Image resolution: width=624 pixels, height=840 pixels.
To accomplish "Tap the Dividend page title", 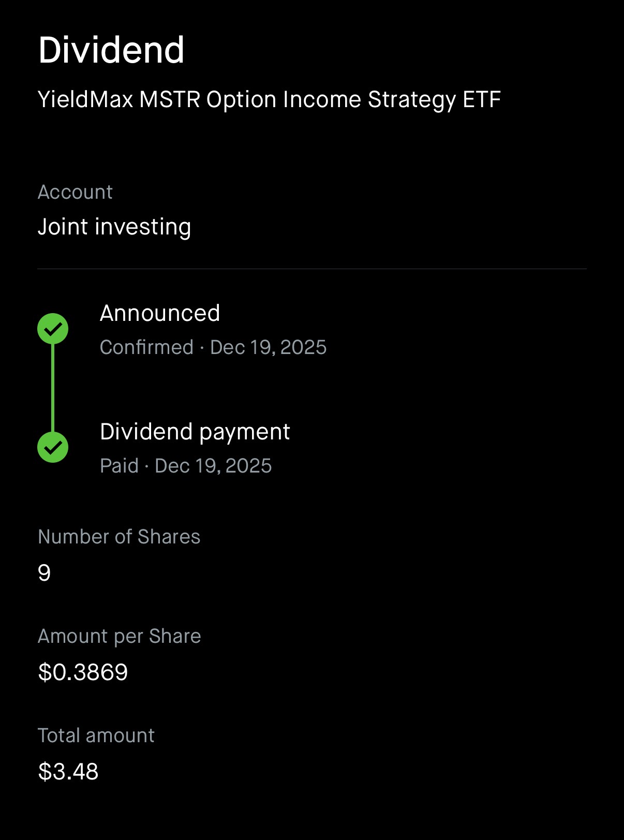I will coord(111,50).
